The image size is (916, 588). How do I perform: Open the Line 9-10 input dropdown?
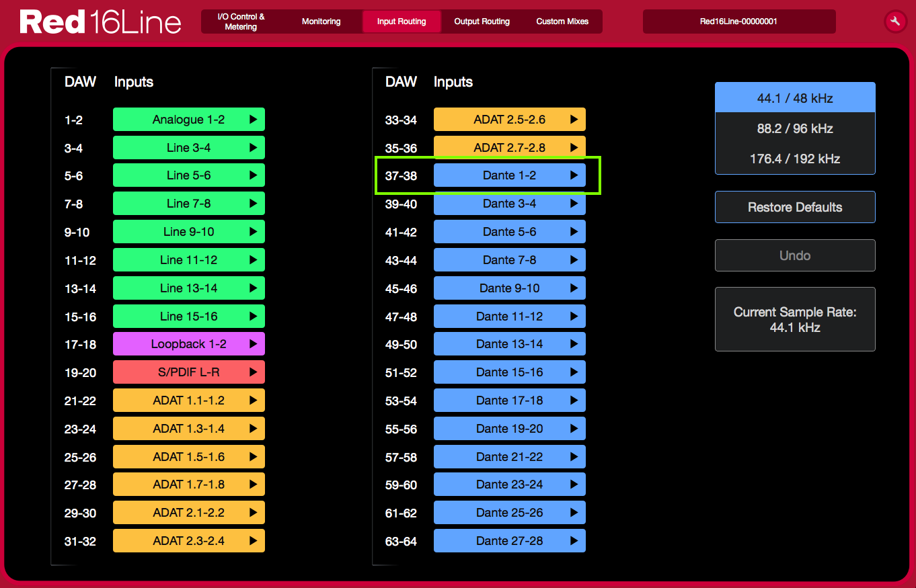coord(189,232)
